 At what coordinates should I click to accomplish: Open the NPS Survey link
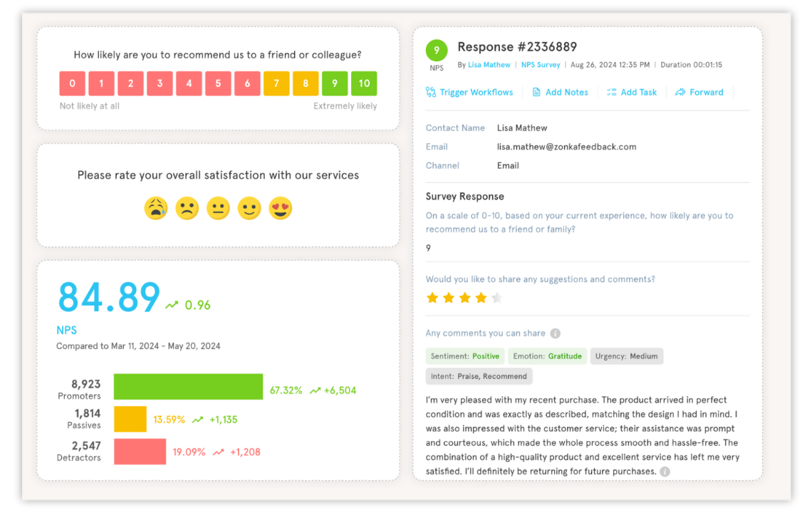[541, 64]
